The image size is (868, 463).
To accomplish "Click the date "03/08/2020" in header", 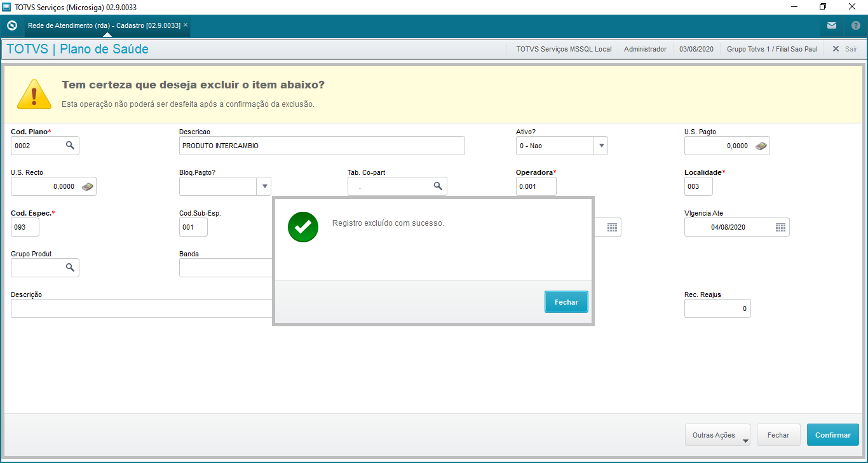I will 696,49.
